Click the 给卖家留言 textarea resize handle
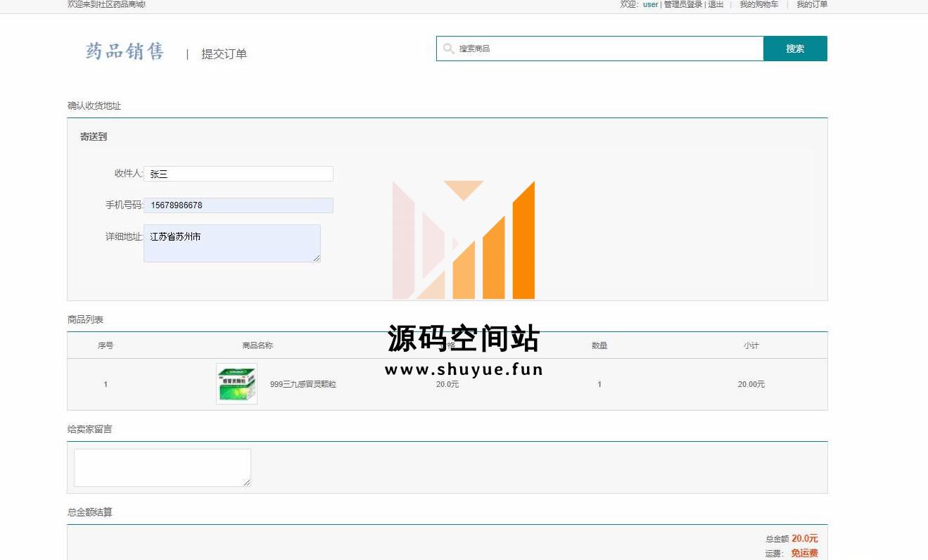The width and height of the screenshot is (928, 560). tap(247, 483)
